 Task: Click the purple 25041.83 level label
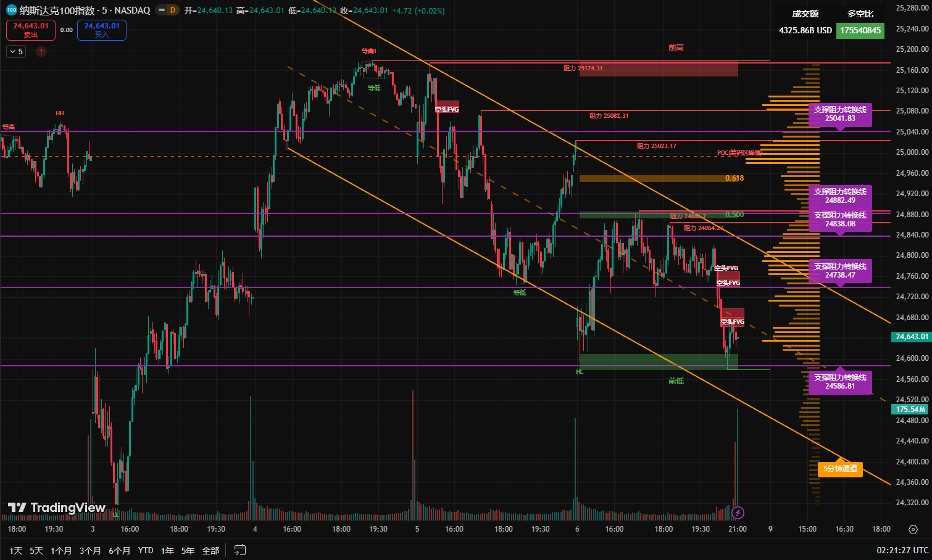(x=840, y=114)
